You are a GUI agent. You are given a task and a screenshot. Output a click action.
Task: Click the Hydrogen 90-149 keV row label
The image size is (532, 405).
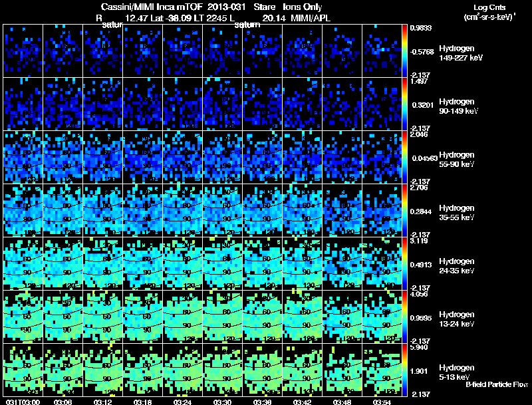click(458, 106)
